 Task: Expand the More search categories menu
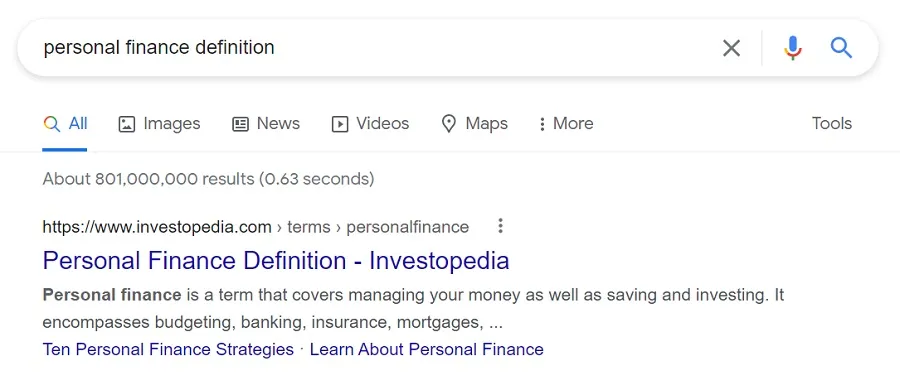[565, 124]
